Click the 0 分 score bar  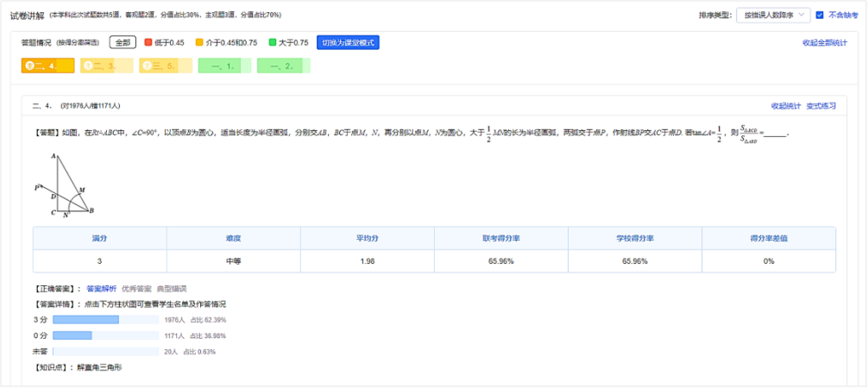105,335
